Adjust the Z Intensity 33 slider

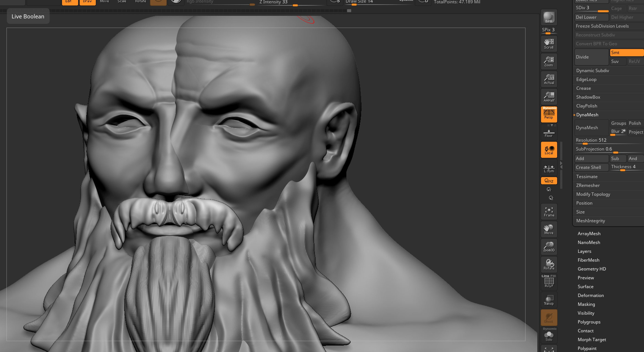tap(291, 3)
